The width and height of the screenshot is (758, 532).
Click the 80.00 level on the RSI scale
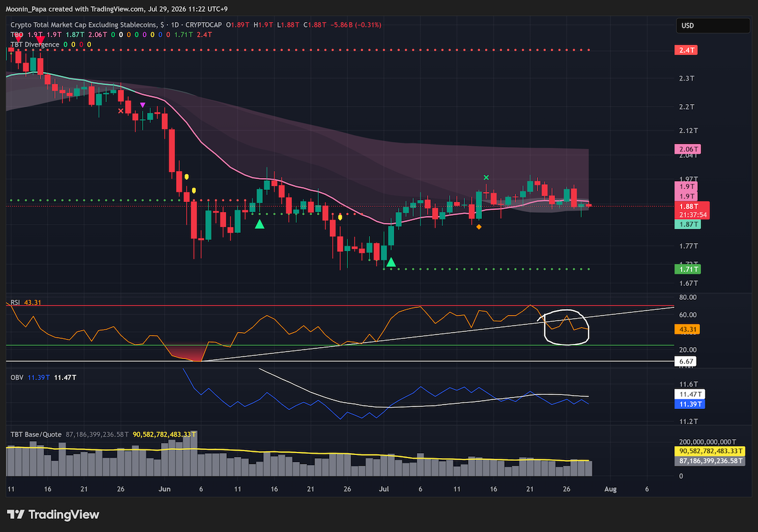[689, 297]
